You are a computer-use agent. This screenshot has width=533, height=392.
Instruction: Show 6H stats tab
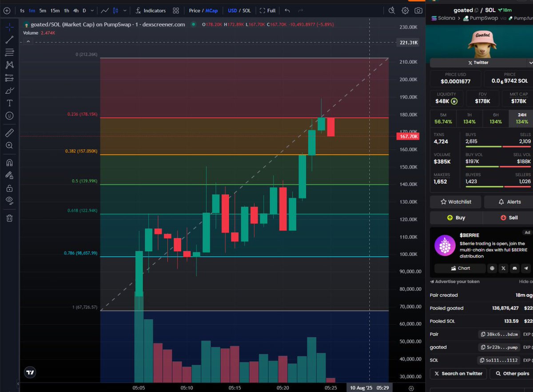point(496,118)
